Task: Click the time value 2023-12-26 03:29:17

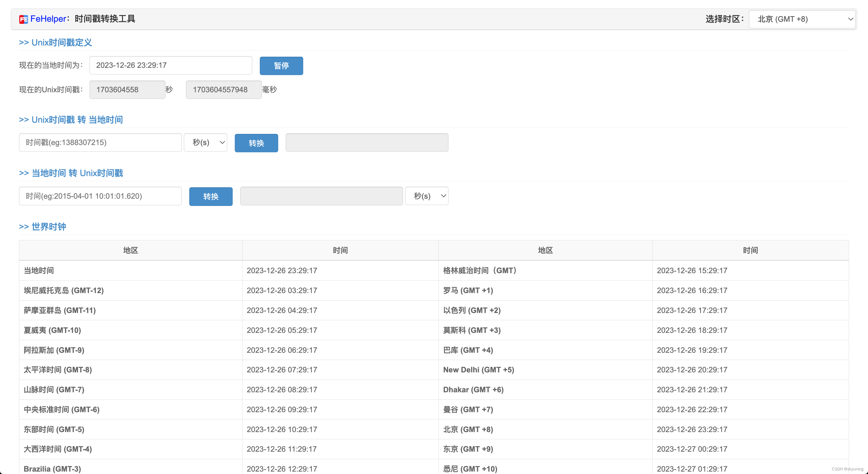Action: (282, 291)
